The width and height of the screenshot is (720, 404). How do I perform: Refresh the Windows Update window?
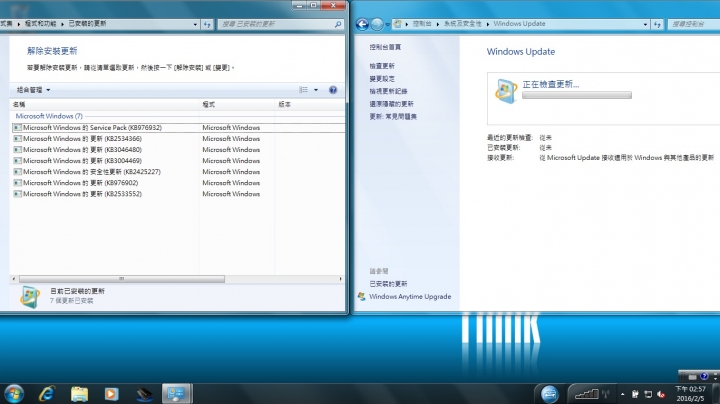click(657, 24)
